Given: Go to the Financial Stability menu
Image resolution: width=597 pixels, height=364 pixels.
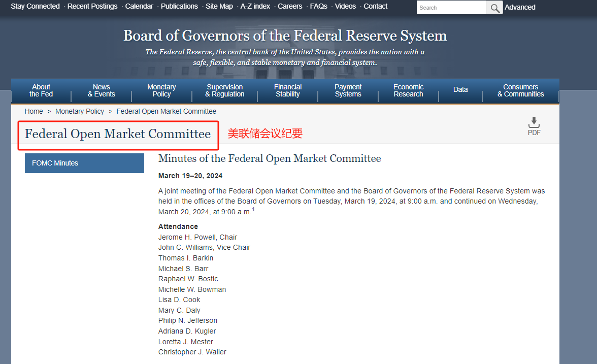Looking at the screenshot, I should click(288, 91).
